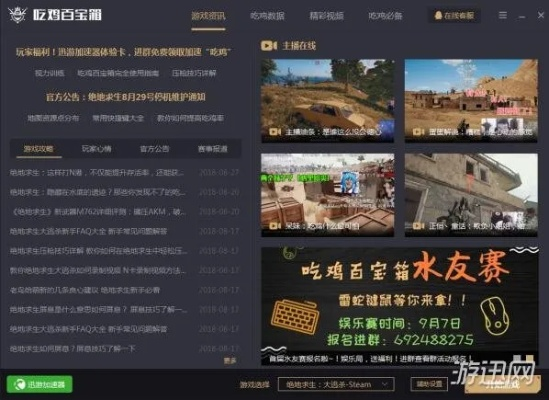Open the yellow car live stream thumbnail
This screenshot has height=400, width=549.
328,101
